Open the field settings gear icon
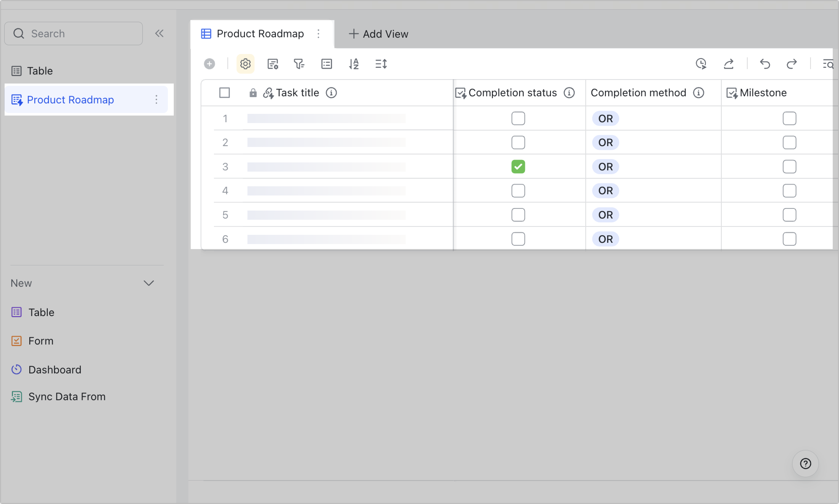This screenshot has width=839, height=504. (245, 63)
